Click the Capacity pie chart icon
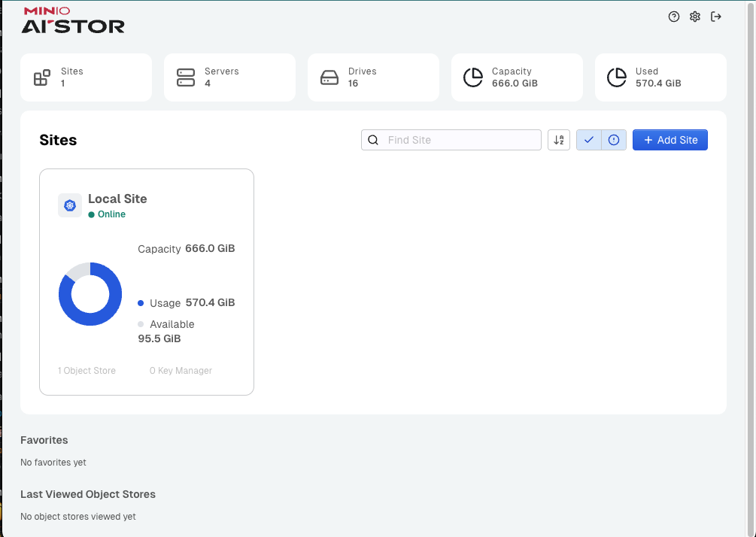Viewport: 756px width, 537px height. pos(473,77)
